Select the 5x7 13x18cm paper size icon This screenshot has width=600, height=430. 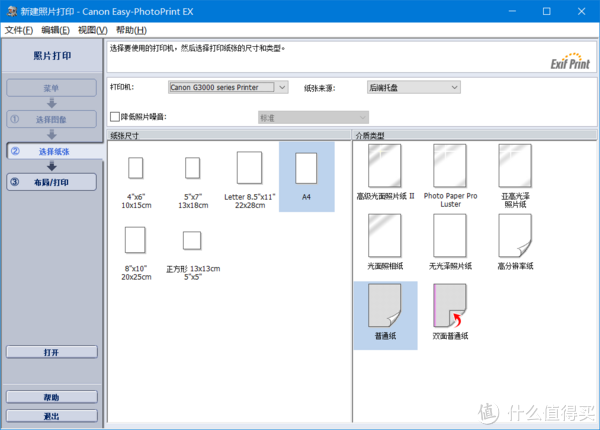pos(192,168)
